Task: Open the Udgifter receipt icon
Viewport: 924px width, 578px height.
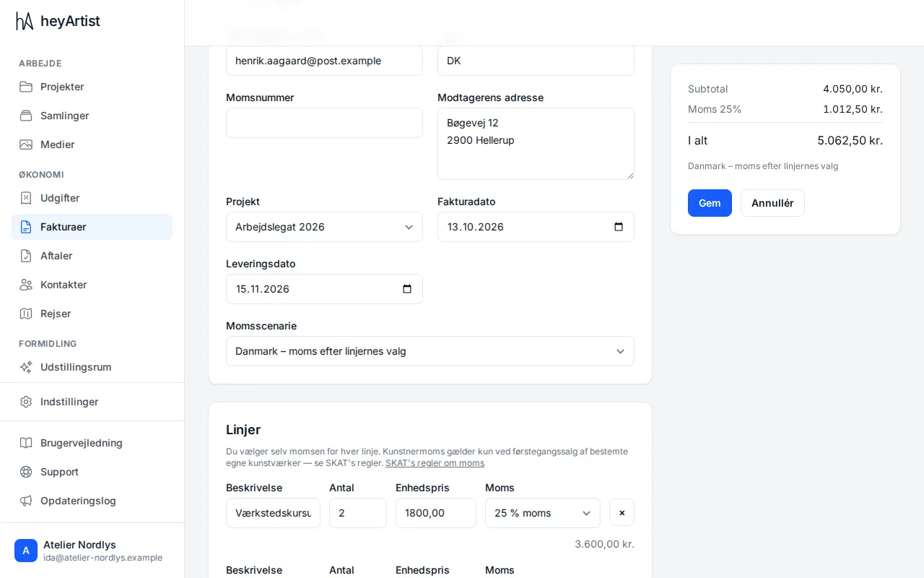Action: point(26,198)
